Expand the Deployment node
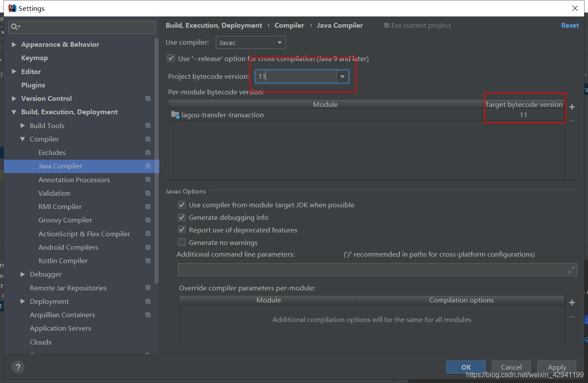Screen dimensions: 588x383 [x=22, y=301]
